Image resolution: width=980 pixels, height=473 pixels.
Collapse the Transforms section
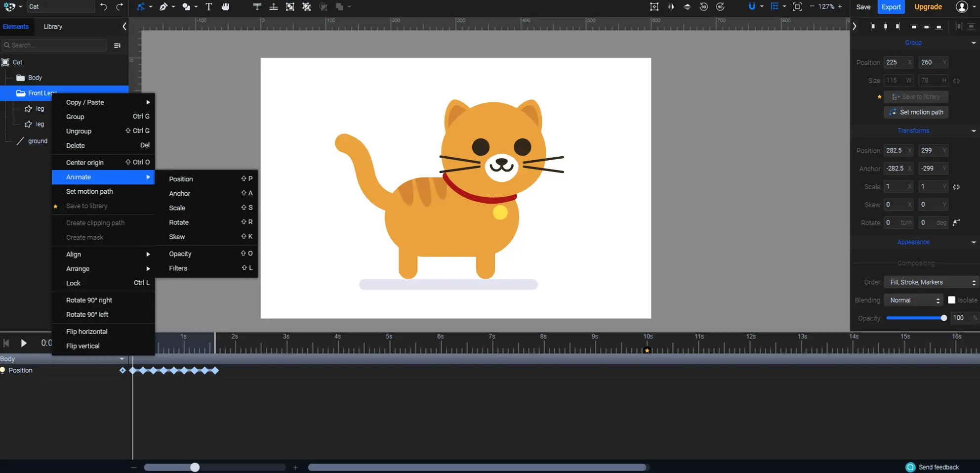point(974,131)
